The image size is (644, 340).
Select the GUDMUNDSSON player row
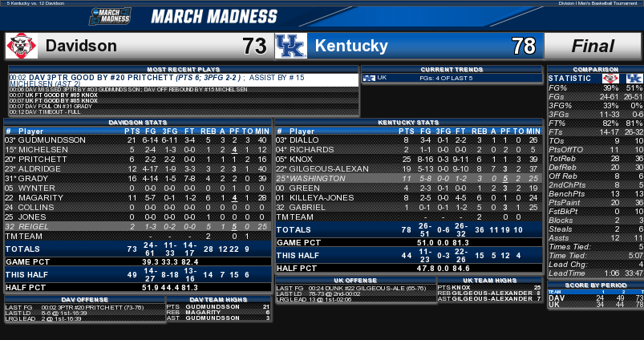(138, 140)
